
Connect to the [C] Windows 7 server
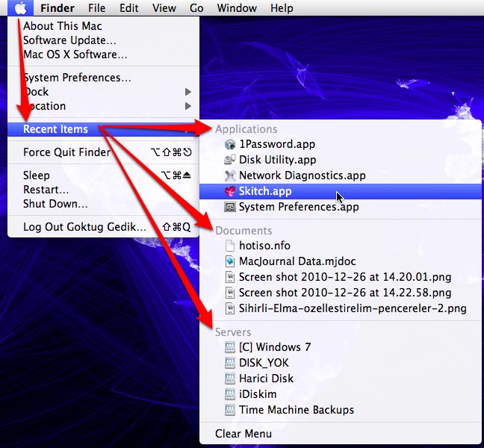(x=274, y=347)
